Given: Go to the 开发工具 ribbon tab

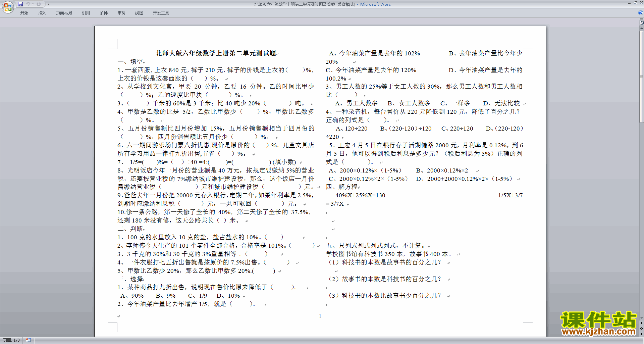Looking at the screenshot, I should (x=161, y=13).
